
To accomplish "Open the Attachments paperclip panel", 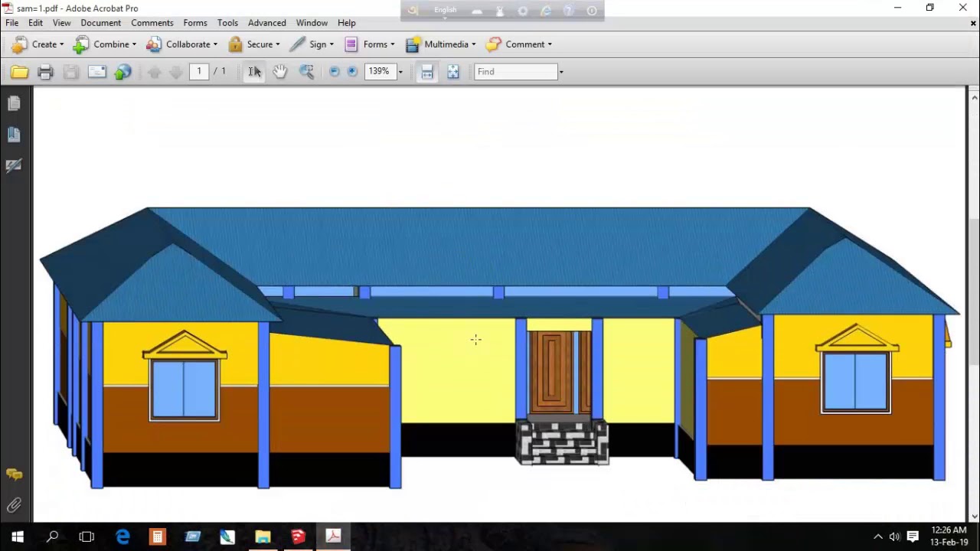I will pos(14,505).
